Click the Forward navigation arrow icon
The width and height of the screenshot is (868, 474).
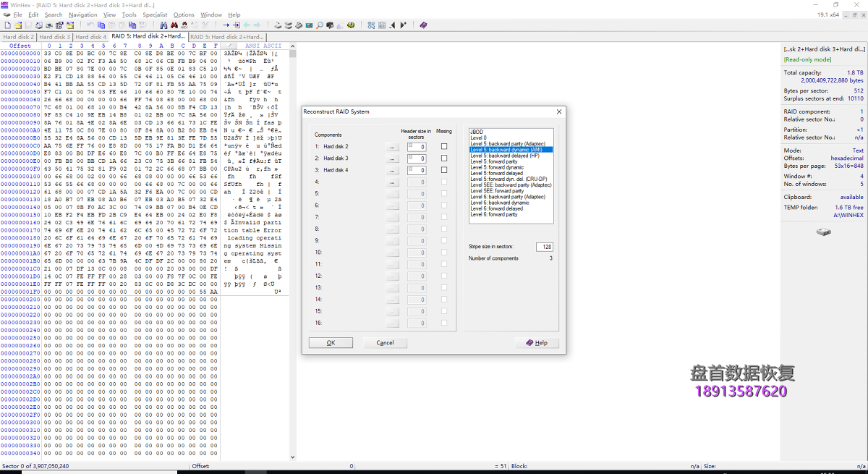[x=257, y=25]
